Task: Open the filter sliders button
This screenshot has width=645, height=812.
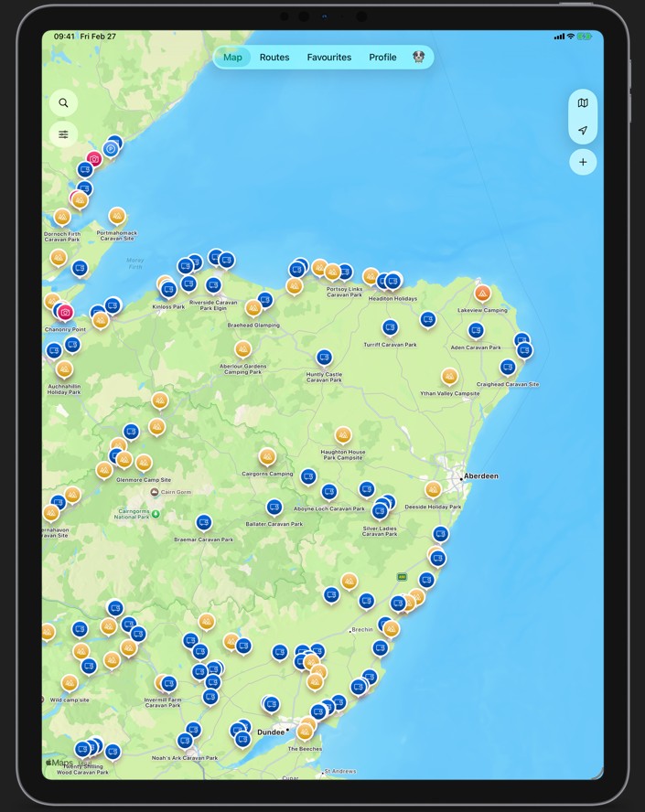Action: point(63,134)
